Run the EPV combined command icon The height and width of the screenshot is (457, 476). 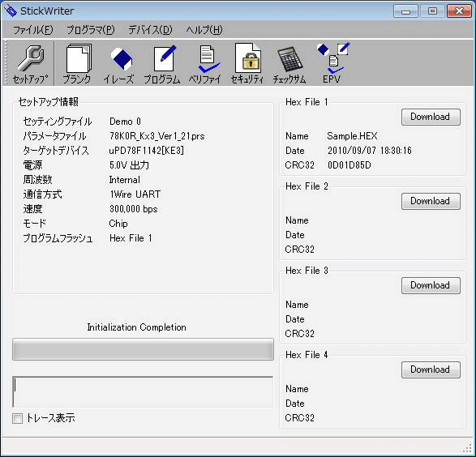(x=332, y=64)
